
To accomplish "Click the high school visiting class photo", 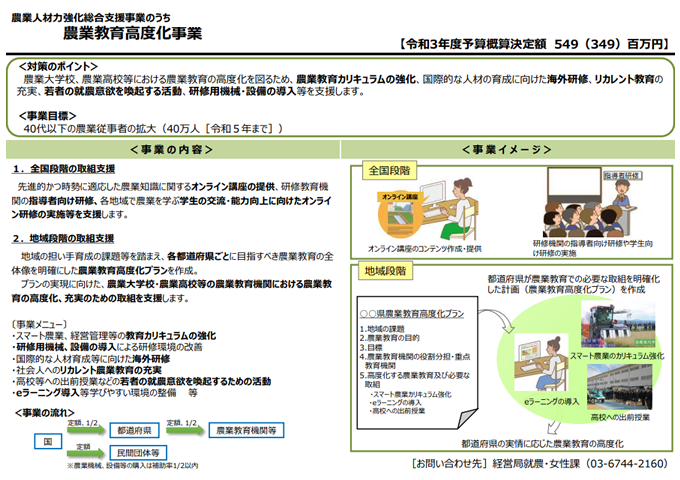I will (x=619, y=387).
